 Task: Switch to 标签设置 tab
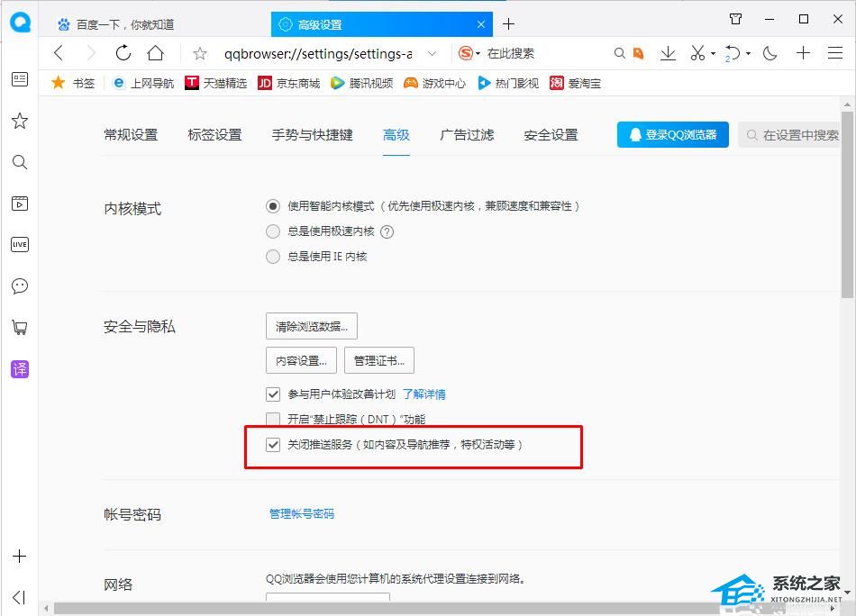(x=215, y=135)
